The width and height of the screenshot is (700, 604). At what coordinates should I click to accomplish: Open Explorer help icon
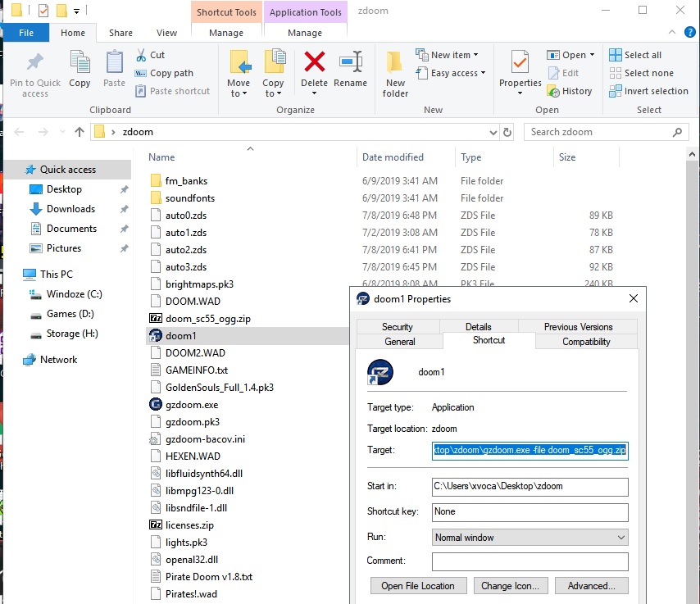coord(689,32)
